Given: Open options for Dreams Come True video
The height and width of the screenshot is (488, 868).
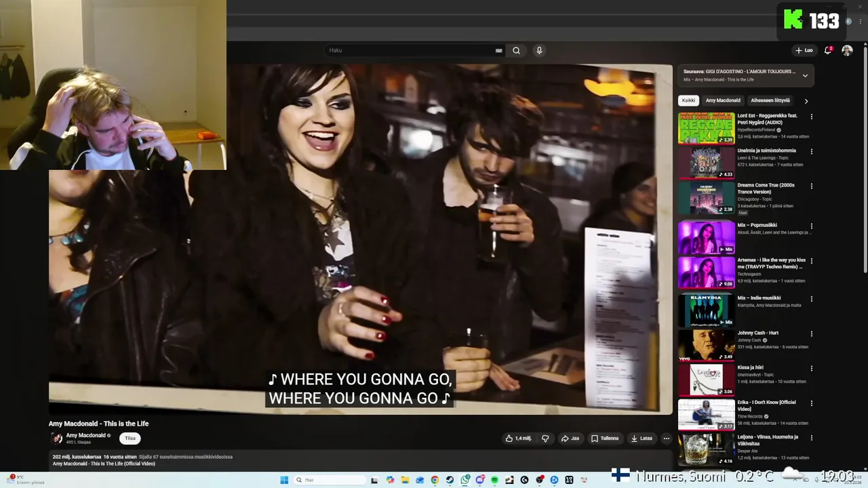Looking at the screenshot, I should pyautogui.click(x=811, y=186).
